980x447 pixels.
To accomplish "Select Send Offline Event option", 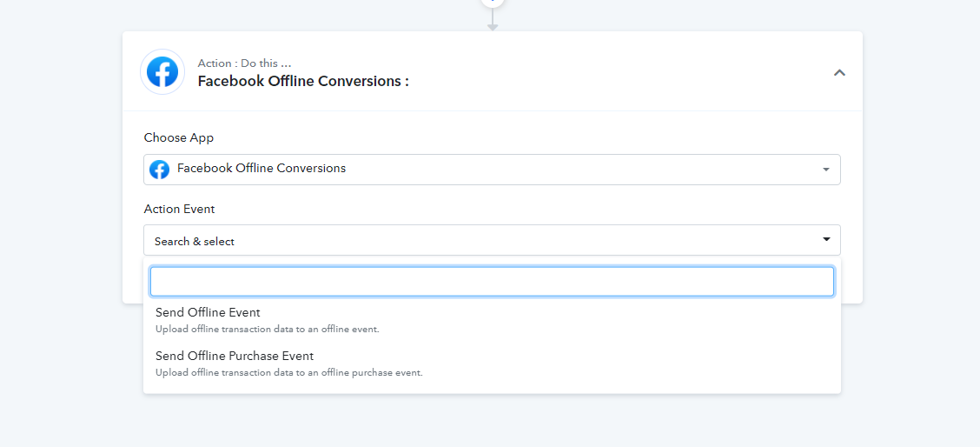I will [492, 320].
